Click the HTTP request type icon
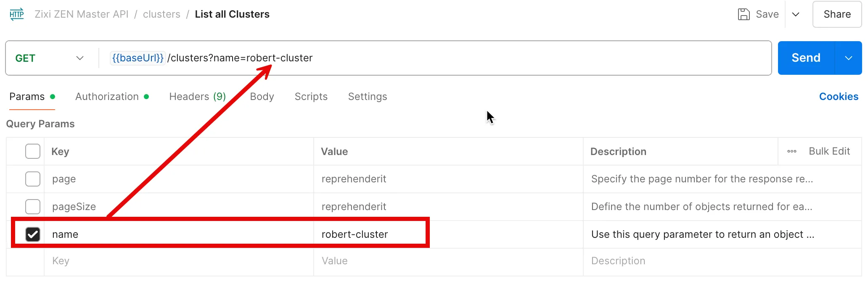Viewport: 868px width, 284px height. click(x=17, y=14)
